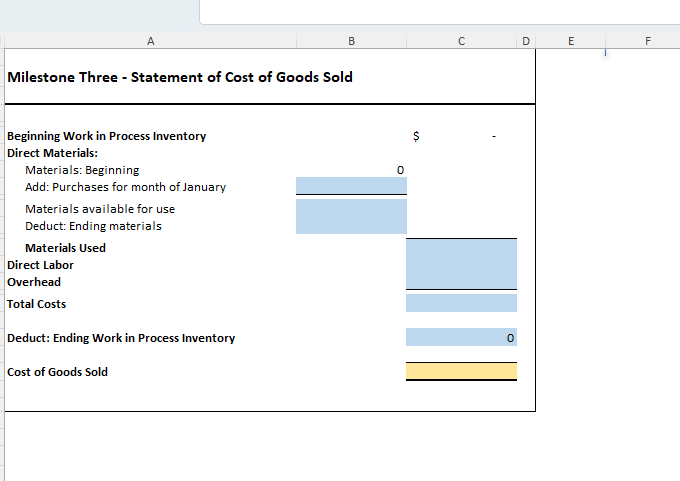Click Beginning Work in Process dollar amount cell
Screen dimensions: 680x481
[x=461, y=136]
